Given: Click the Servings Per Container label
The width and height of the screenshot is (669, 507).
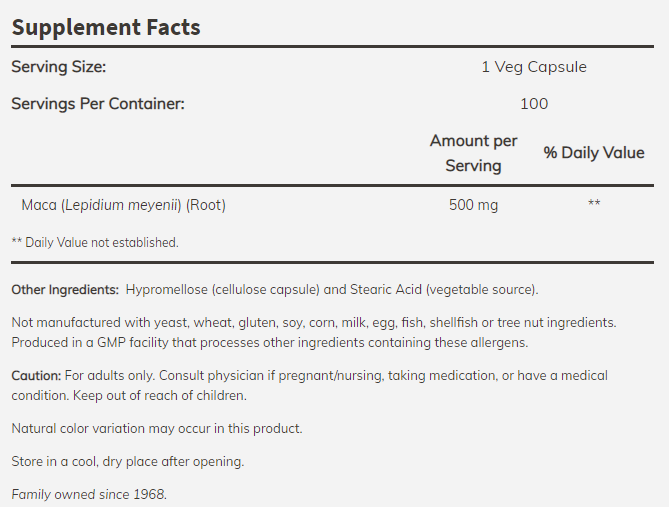Looking at the screenshot, I should tap(98, 103).
